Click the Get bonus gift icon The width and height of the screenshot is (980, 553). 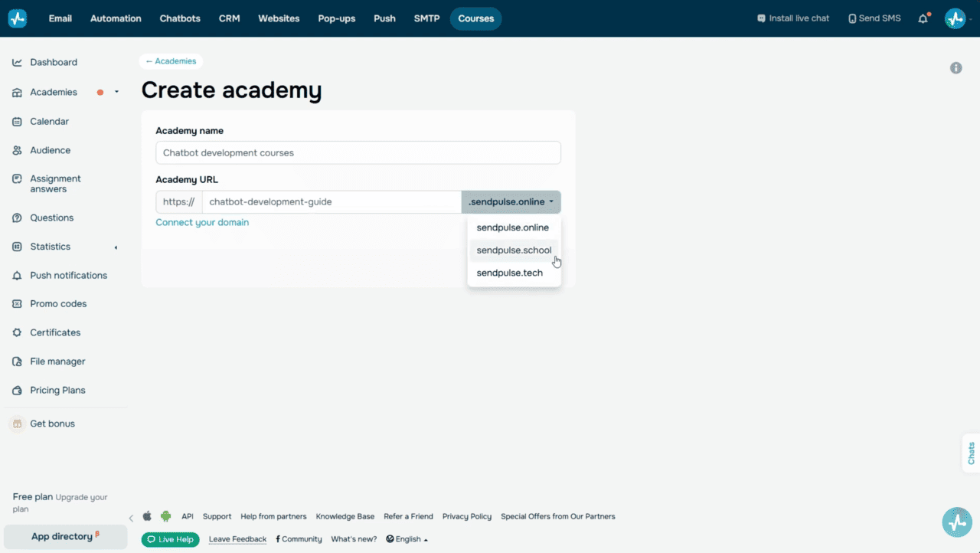17,424
